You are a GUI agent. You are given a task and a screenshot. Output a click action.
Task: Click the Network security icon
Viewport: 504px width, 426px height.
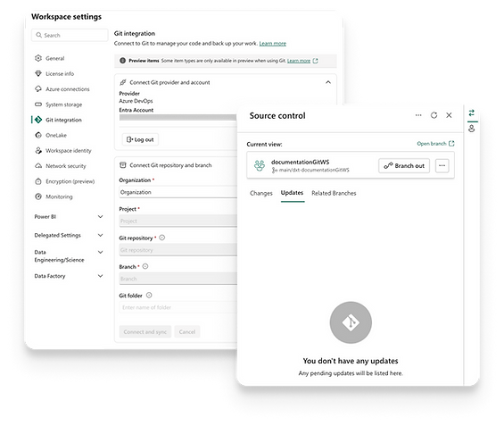(x=38, y=166)
